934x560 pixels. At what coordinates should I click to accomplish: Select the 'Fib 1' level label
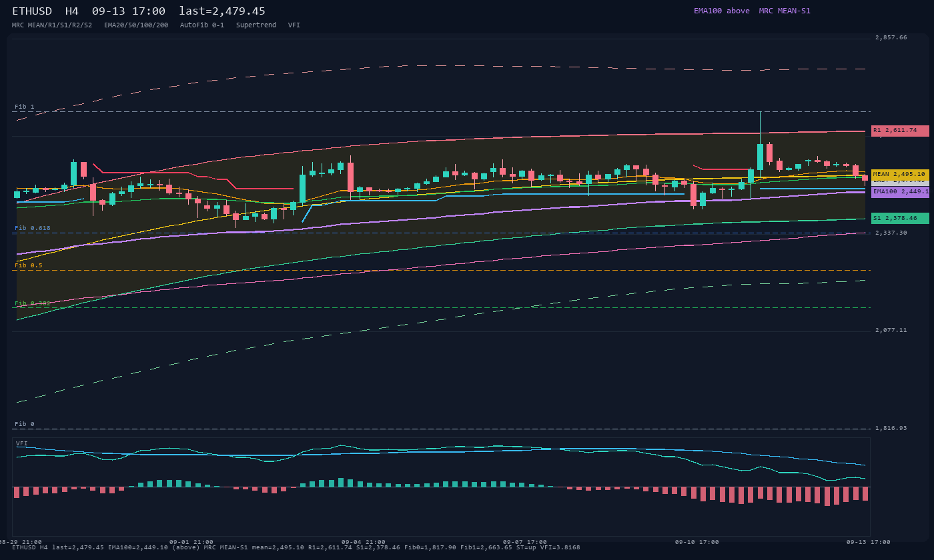[x=25, y=107]
